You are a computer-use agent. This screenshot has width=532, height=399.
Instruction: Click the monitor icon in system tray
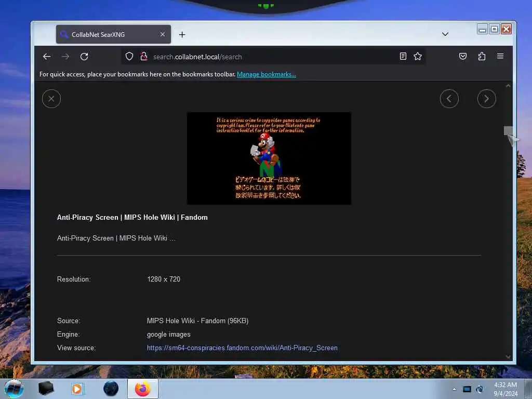(x=467, y=389)
